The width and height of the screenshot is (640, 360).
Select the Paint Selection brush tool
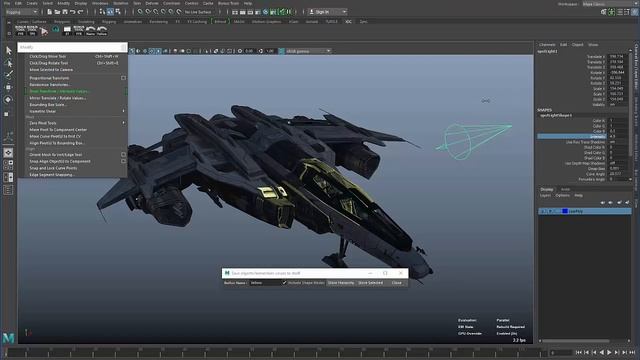point(9,74)
